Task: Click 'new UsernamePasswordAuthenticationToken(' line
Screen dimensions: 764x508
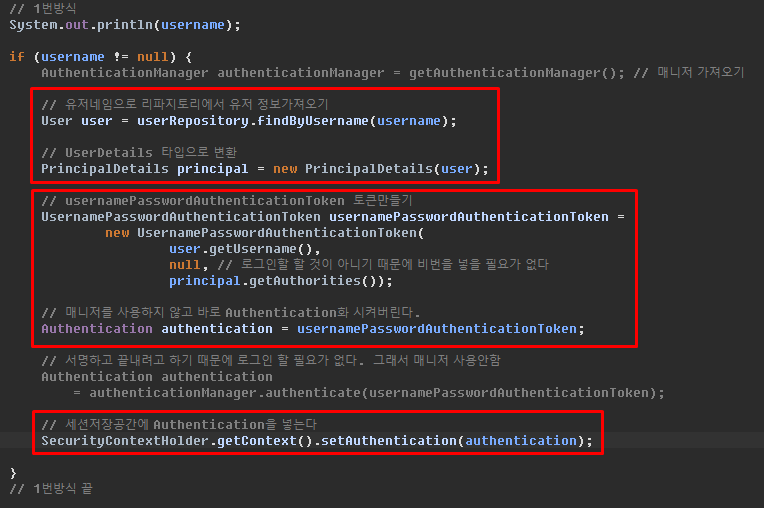Action: tap(265, 233)
